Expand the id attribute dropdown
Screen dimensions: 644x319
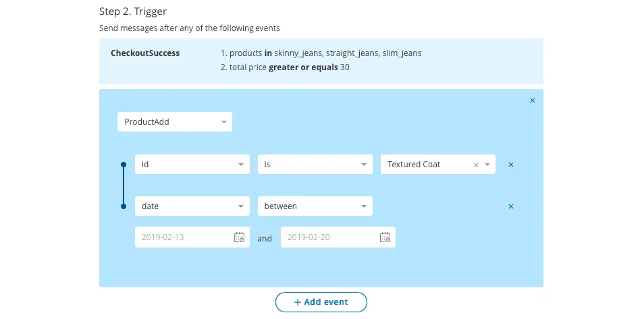tap(192, 165)
